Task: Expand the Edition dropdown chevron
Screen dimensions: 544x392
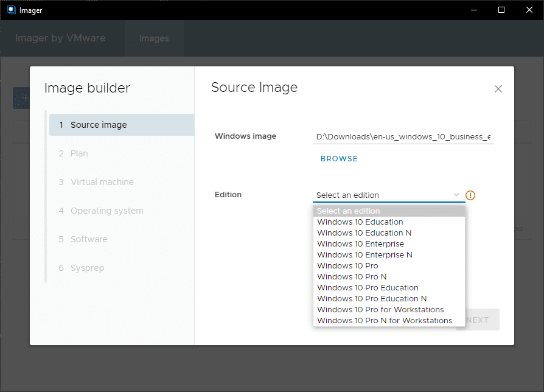Action: pyautogui.click(x=456, y=195)
